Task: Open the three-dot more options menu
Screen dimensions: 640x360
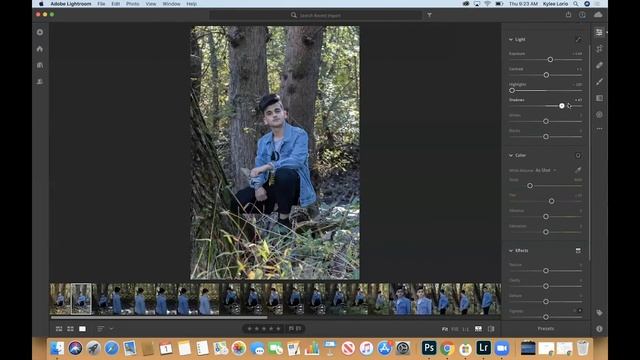Action: point(599,129)
